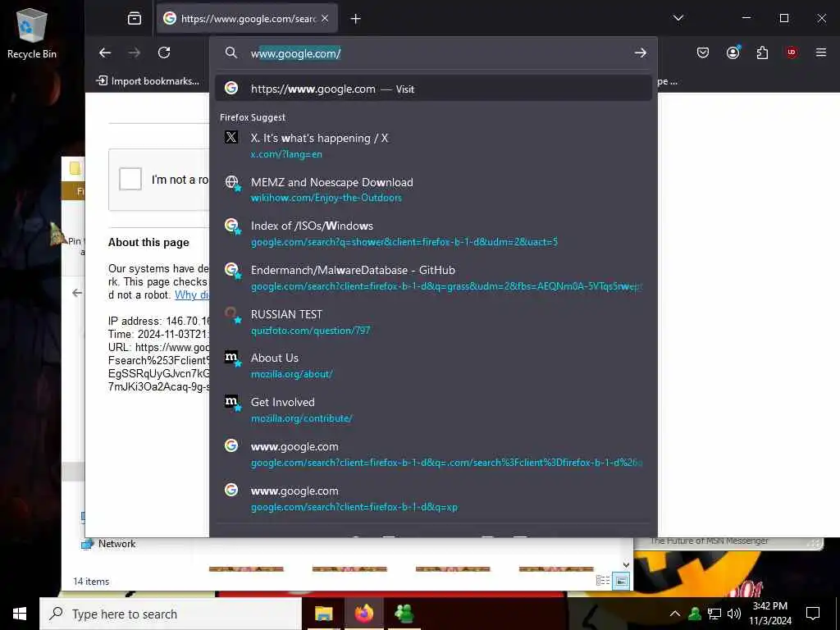Viewport: 840px width, 630px height.
Task: Open a new tab with plus button
Action: click(356, 19)
